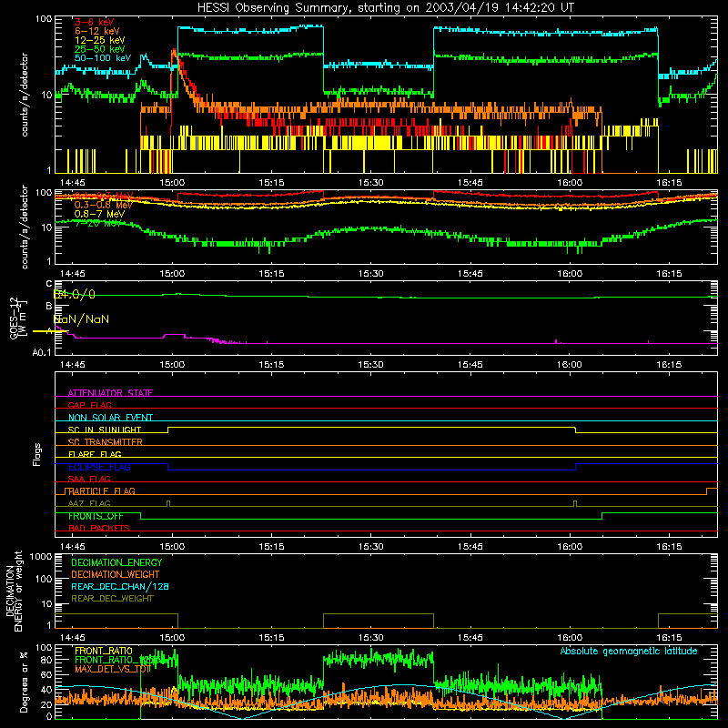Select the BAD_PACKETS flag label

pyautogui.click(x=99, y=528)
